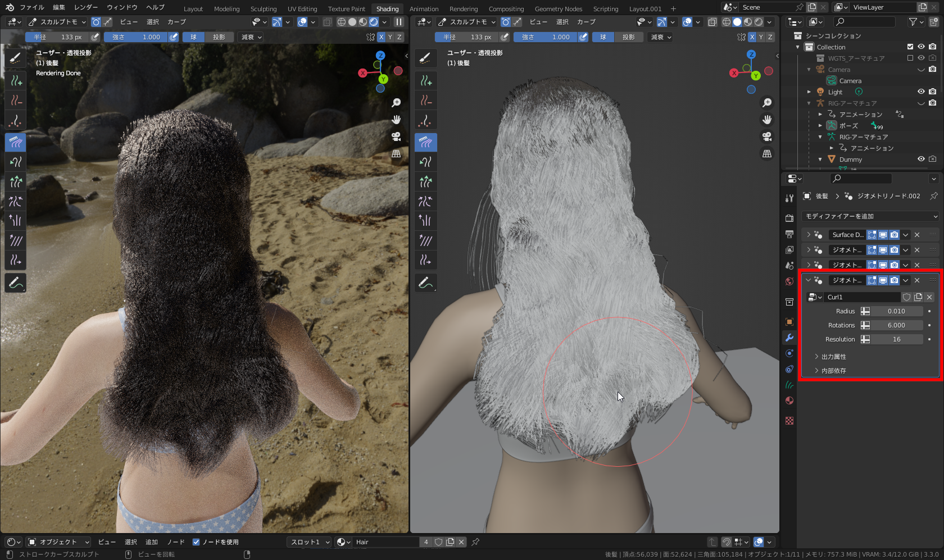Open the Output properties tab

(789, 234)
